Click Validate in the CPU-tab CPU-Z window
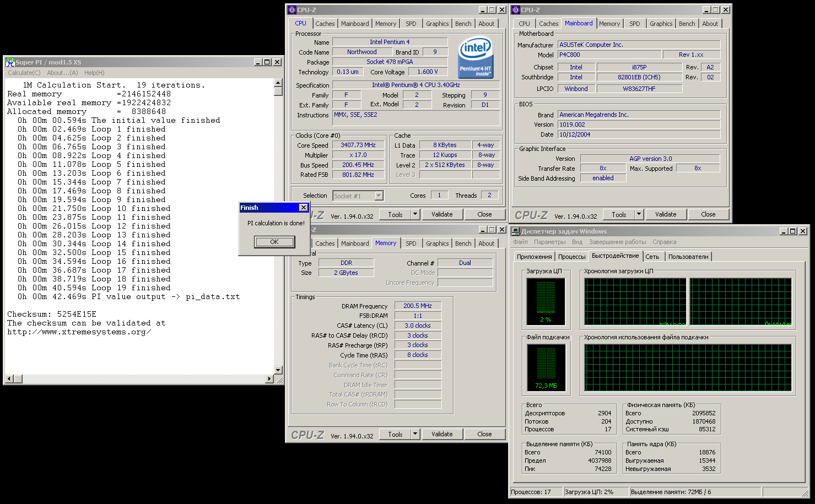Screen dimensions: 815x504 442,214
